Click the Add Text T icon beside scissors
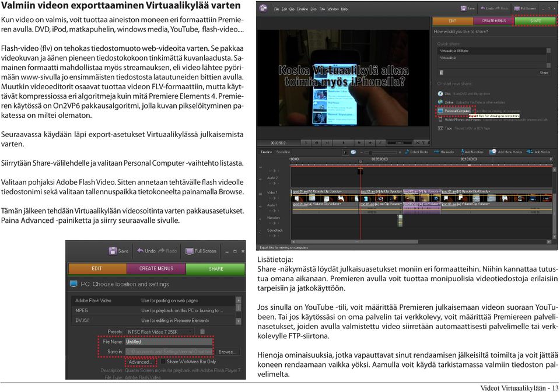This screenshot has height=392, width=560. (x=423, y=142)
